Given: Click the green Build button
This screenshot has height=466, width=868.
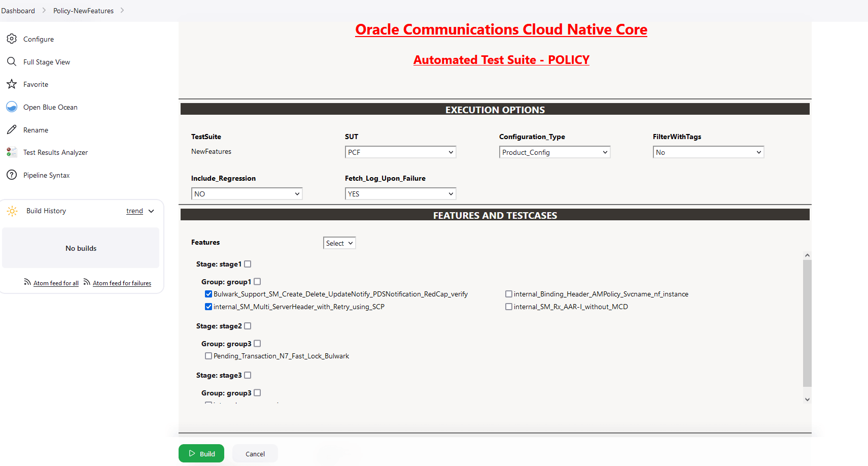Looking at the screenshot, I should [201, 453].
